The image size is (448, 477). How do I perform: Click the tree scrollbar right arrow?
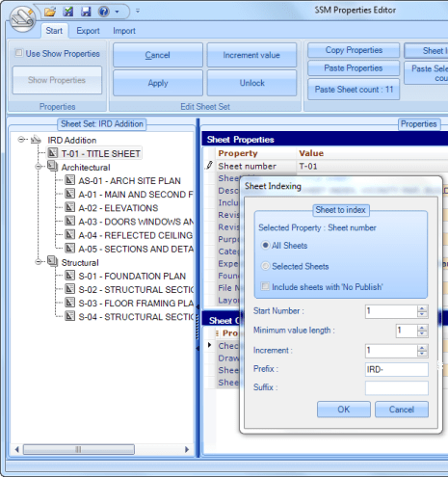pyautogui.click(x=187, y=449)
